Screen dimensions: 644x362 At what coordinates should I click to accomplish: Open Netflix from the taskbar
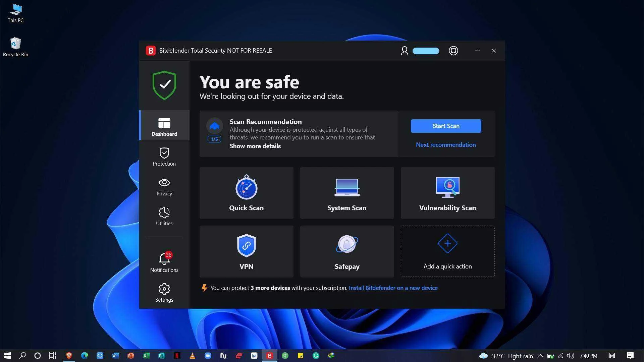point(177,356)
